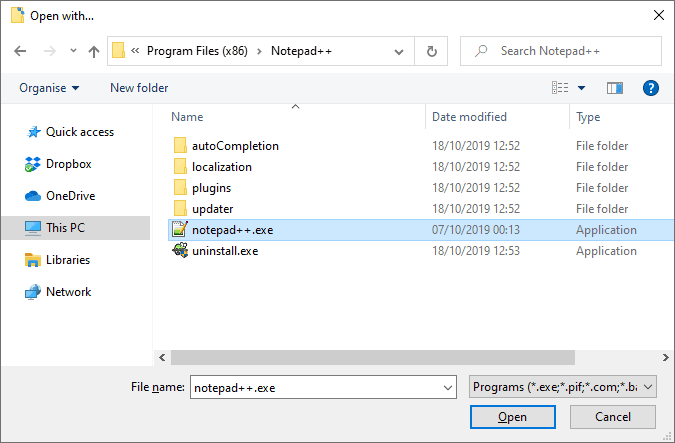The image size is (675, 443).
Task: Click the Back navigation arrow
Action: [x=20, y=51]
